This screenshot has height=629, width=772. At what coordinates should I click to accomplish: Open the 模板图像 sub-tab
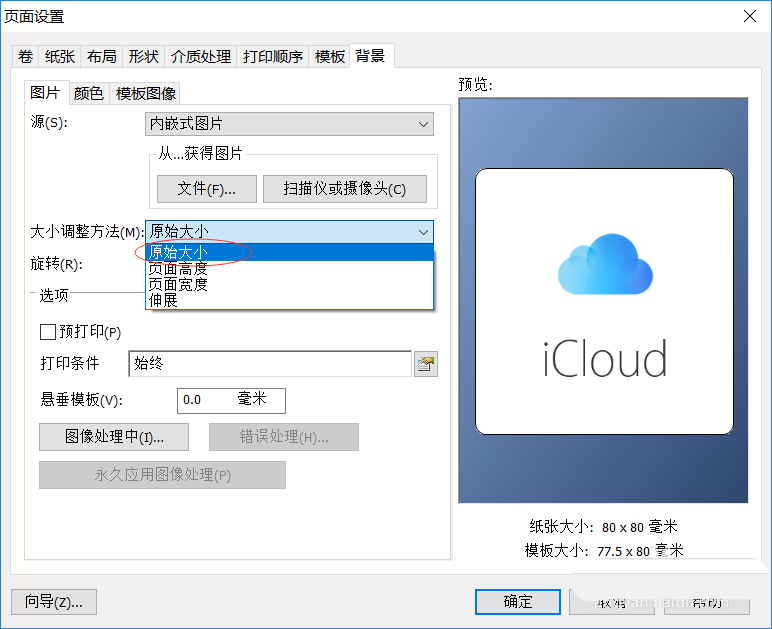click(x=146, y=93)
